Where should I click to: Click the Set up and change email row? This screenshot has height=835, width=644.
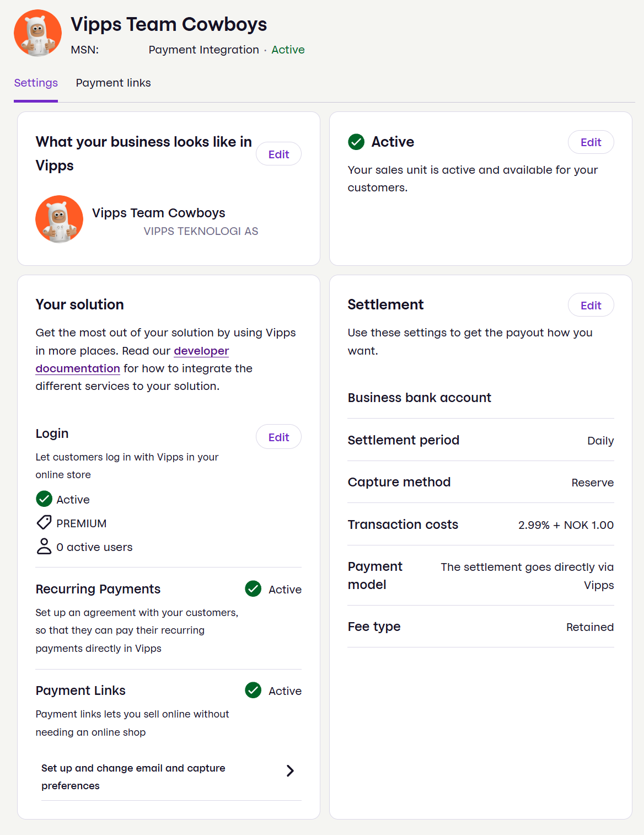133,777
